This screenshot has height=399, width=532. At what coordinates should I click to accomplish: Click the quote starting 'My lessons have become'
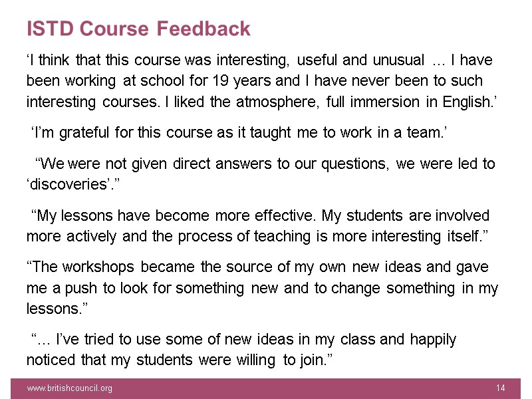(x=258, y=225)
